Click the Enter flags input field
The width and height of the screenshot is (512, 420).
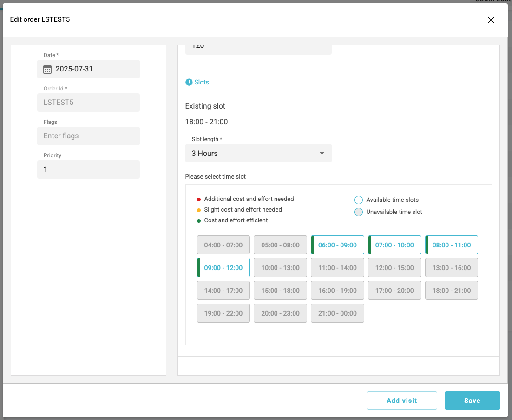[88, 136]
